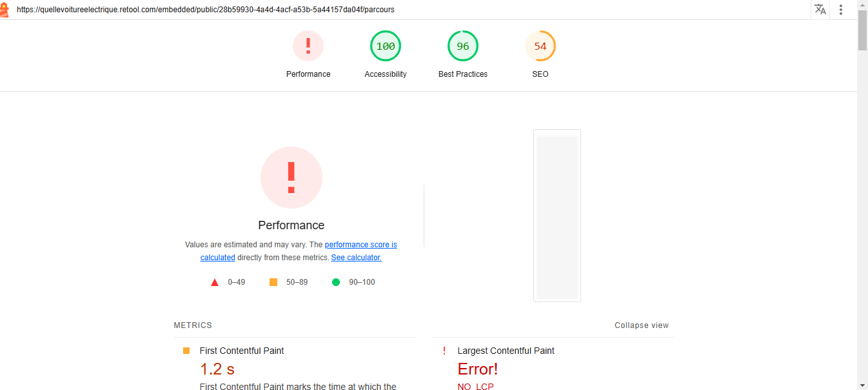The width and height of the screenshot is (868, 390).
Task: Click the orange square 50–89 legend icon
Action: coord(273,282)
